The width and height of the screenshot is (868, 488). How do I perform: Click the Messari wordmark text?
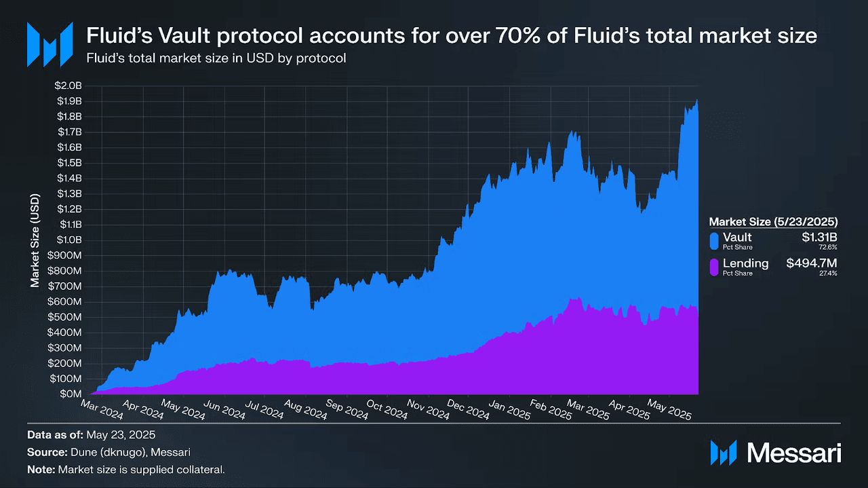[793, 453]
